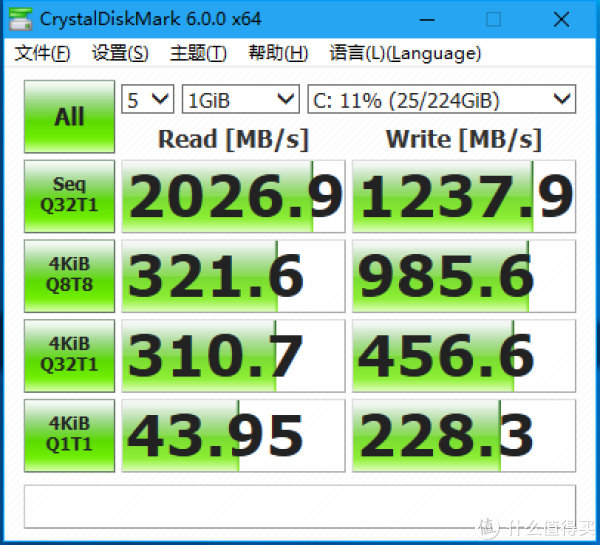Select the 4KiB Q32T1 read result 310.7
The image size is (600, 545).
pos(233,356)
